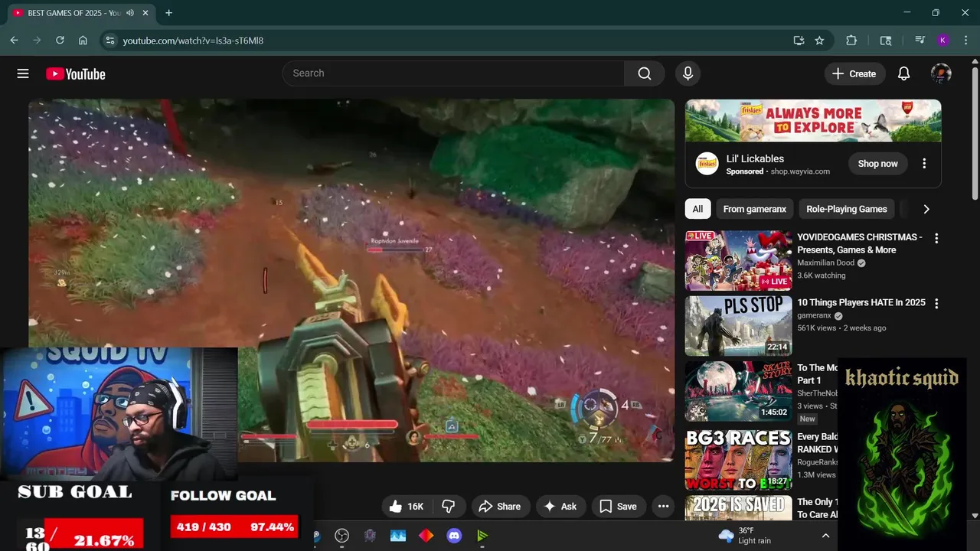Click the address bar URL
The width and height of the screenshot is (980, 551).
(x=193, y=41)
